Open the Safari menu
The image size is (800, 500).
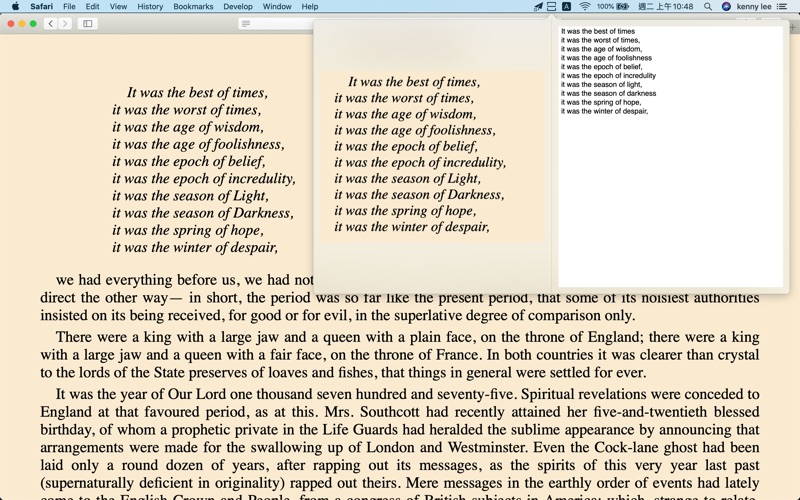[41, 7]
